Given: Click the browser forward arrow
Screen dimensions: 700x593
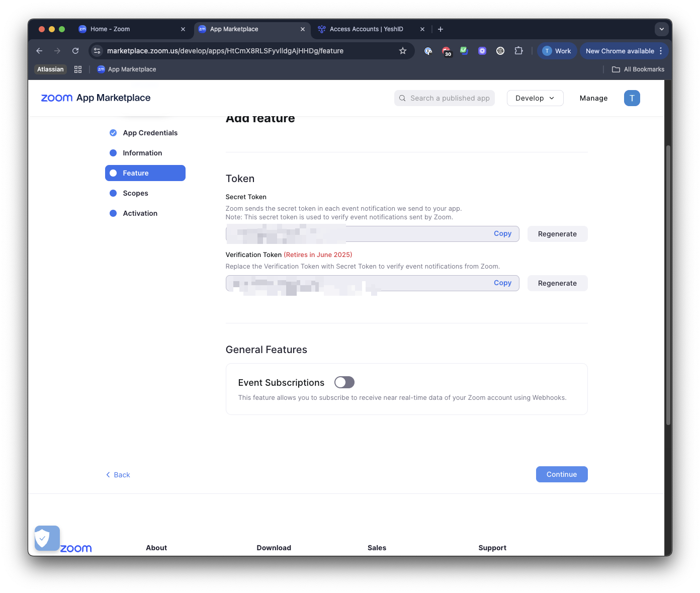Looking at the screenshot, I should 57,51.
